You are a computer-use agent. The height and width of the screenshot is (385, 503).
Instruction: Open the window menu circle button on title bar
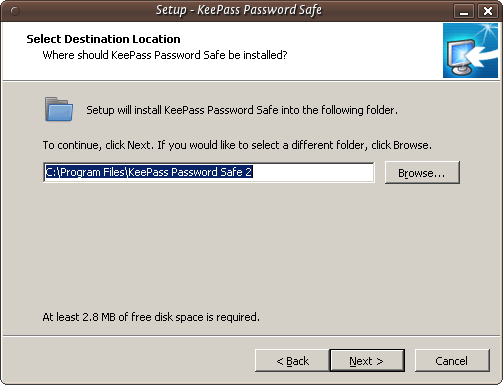point(15,11)
